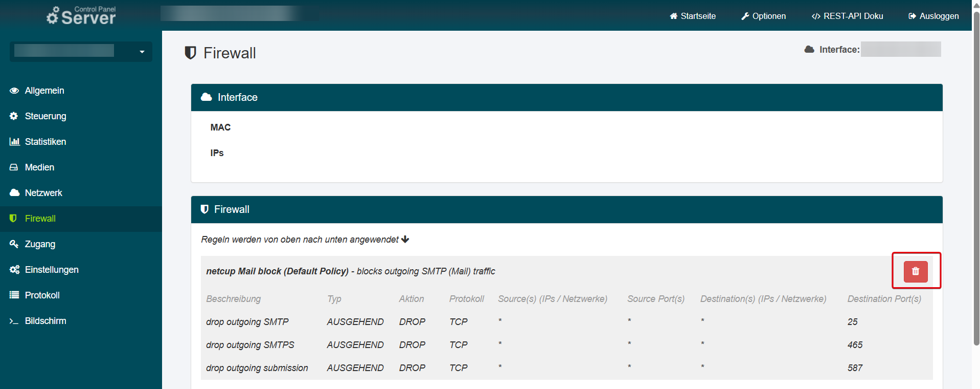
Task: Click the Control Panel Server logo
Action: click(81, 15)
